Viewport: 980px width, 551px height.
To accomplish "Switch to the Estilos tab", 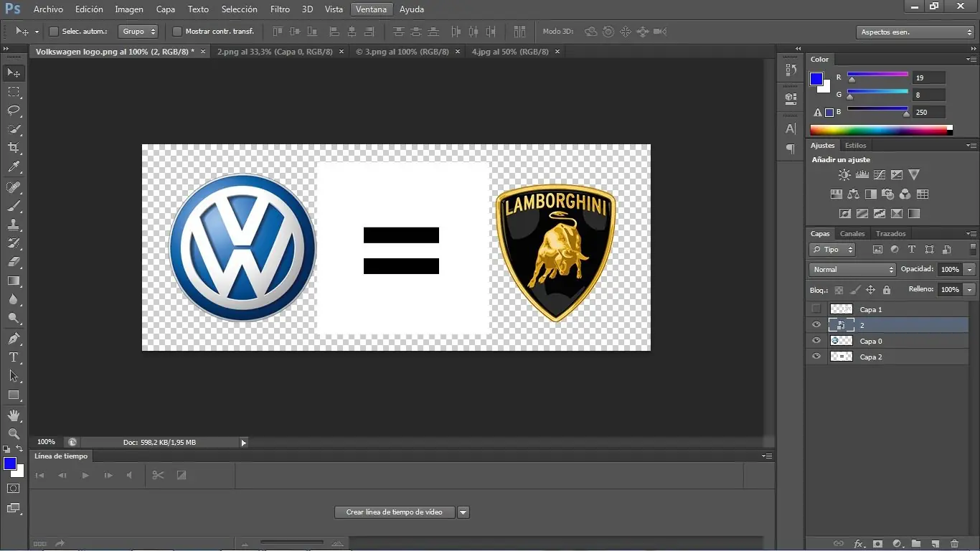I will pos(855,146).
